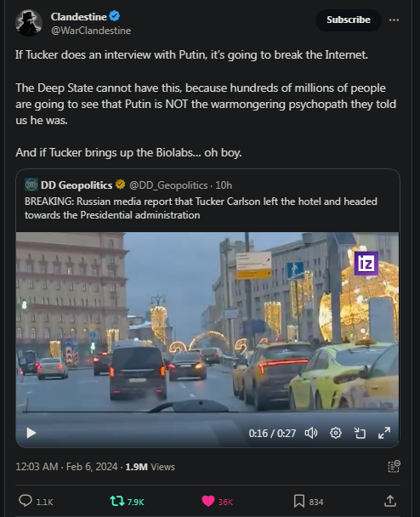Image resolution: width=420 pixels, height=517 pixels.
Task: Like the post with heart icon
Action: click(x=208, y=501)
